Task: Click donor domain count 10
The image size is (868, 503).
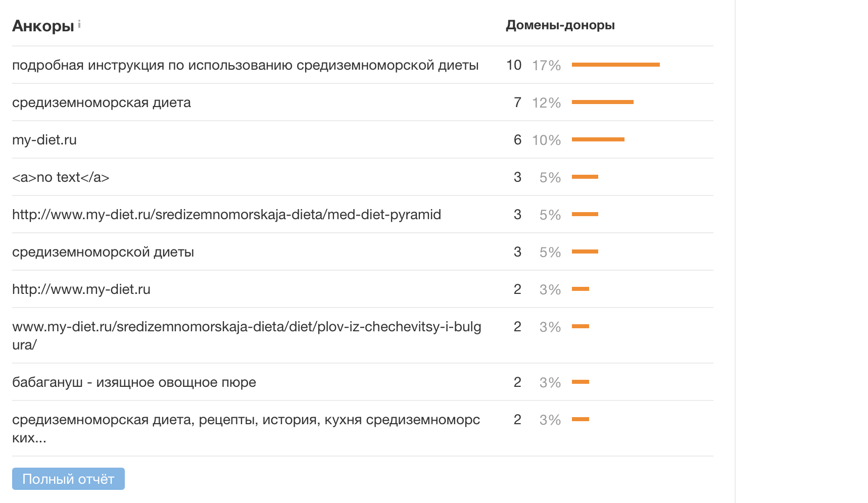Action: pyautogui.click(x=514, y=65)
